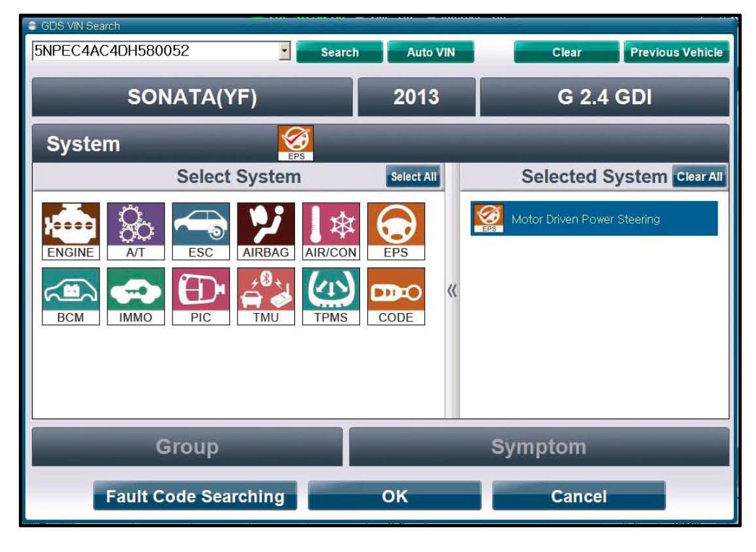
Task: Select the ESC system icon
Action: [x=201, y=231]
